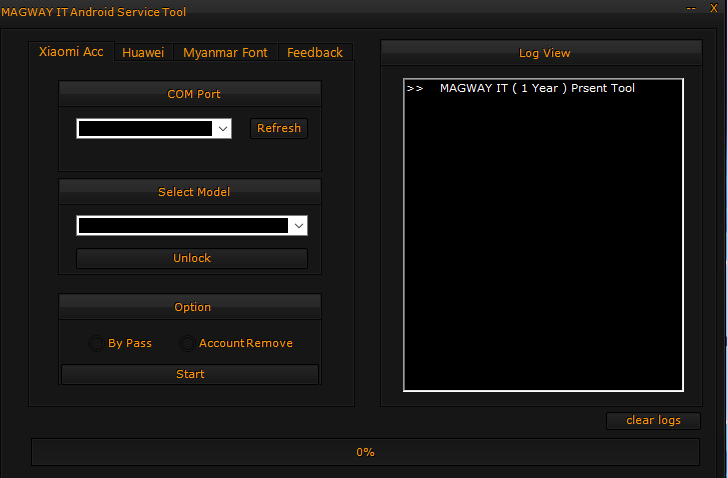Switch to the Xiaomi Acc tab

[71, 51]
